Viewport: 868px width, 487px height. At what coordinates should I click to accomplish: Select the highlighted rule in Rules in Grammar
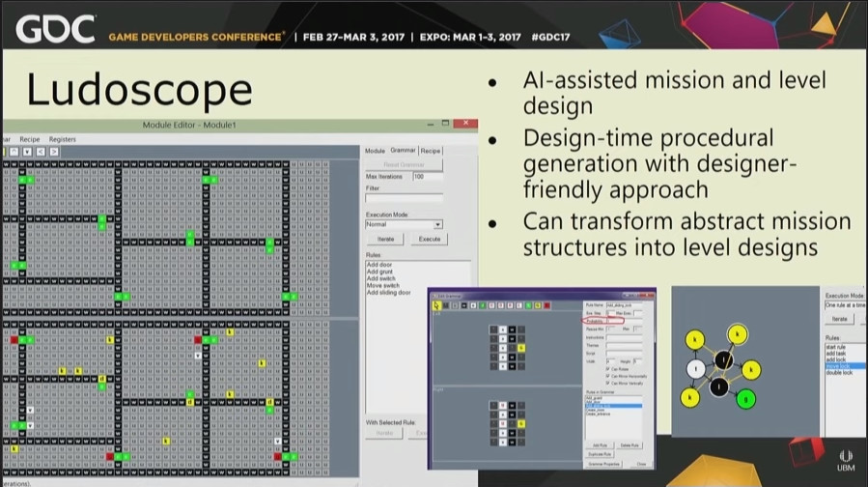[614, 406]
